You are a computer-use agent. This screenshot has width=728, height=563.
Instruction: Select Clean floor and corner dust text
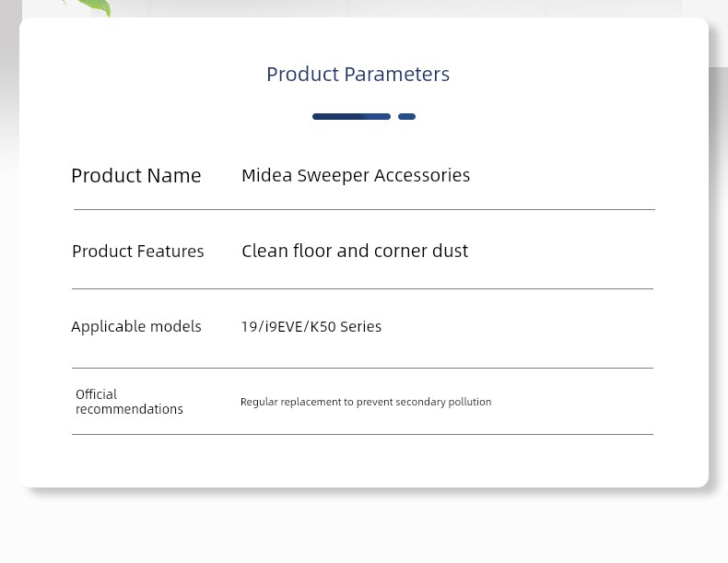[355, 251]
